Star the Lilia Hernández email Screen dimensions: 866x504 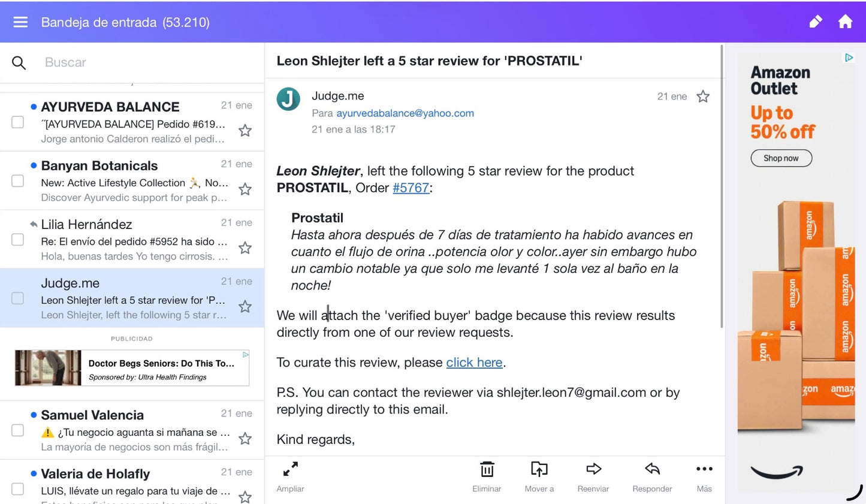coord(245,248)
